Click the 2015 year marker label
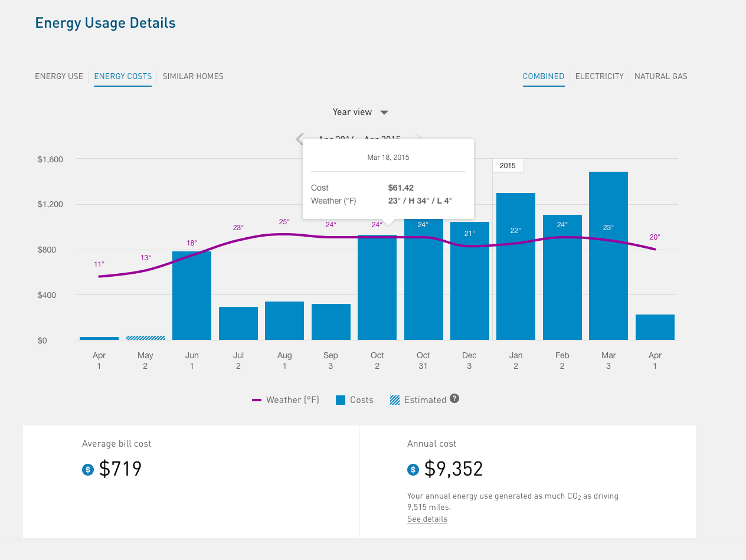Viewport: 746px width, 560px height. 508,166
